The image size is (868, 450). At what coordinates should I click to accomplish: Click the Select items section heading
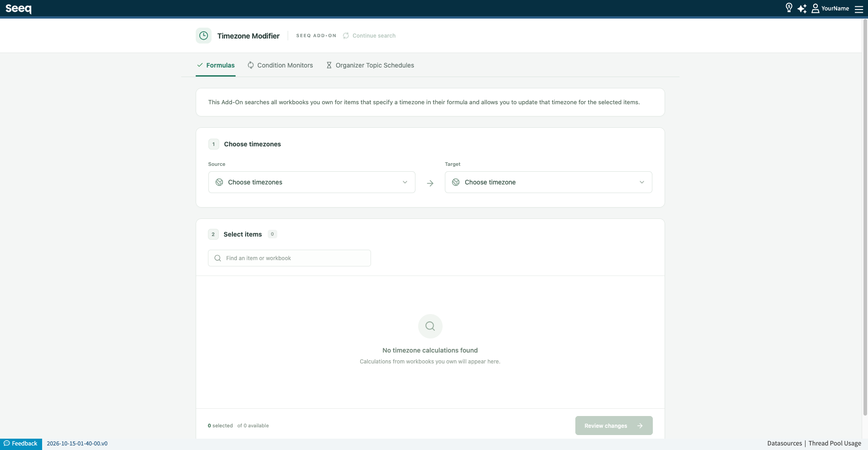click(242, 234)
